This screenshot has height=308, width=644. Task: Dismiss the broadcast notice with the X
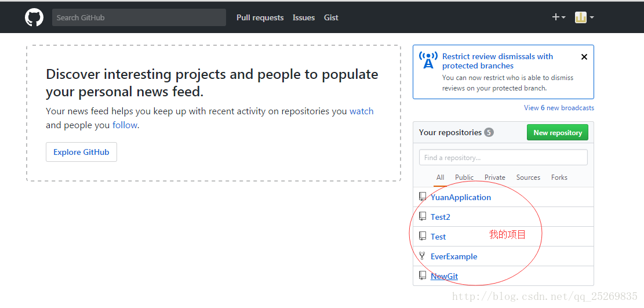click(x=584, y=57)
